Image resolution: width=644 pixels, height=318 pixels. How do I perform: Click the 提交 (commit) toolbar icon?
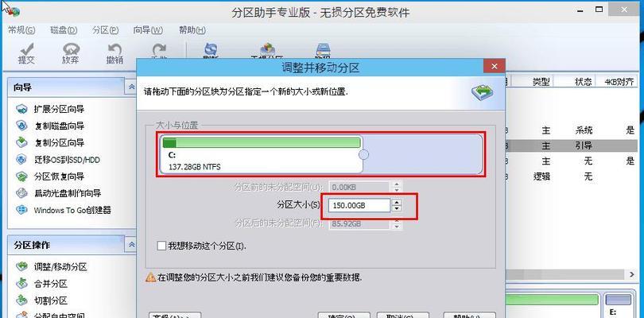point(26,53)
